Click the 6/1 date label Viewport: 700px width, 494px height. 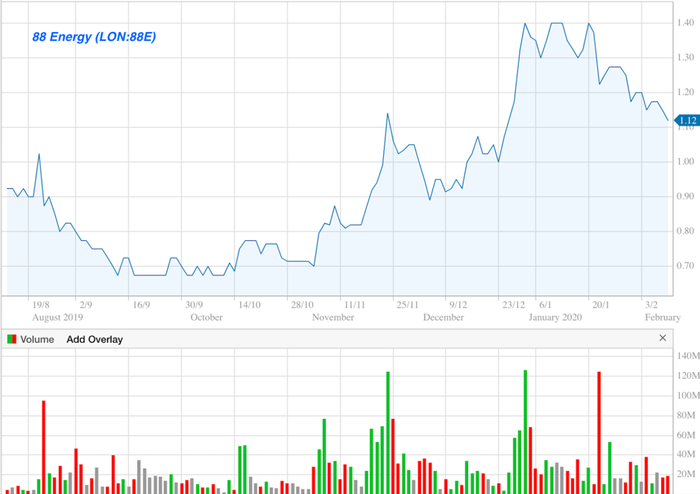546,305
